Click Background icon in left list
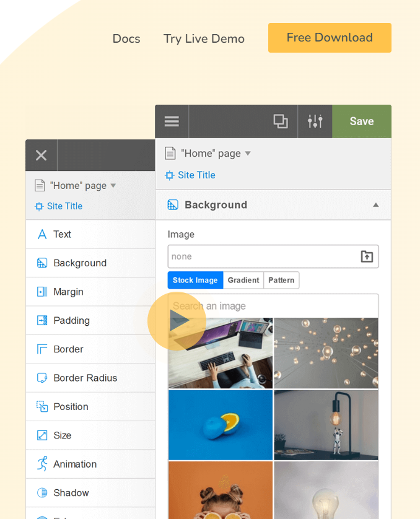This screenshot has height=519, width=420. tap(42, 263)
